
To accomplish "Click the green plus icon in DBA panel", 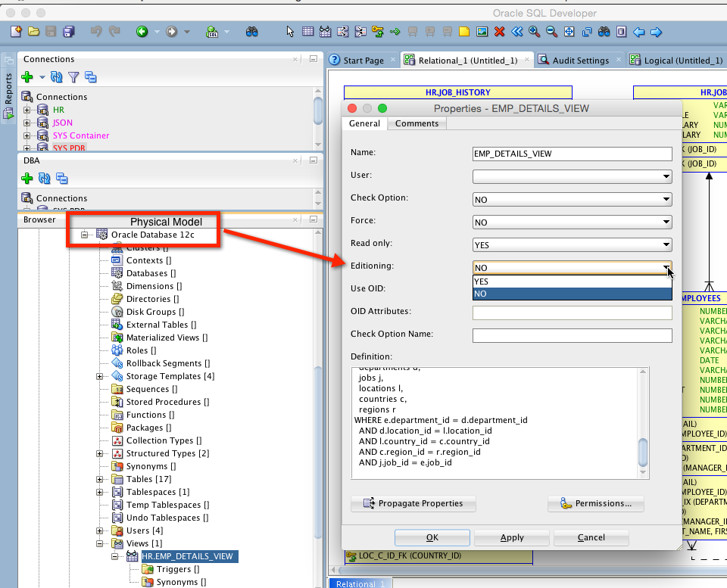I will (x=27, y=178).
